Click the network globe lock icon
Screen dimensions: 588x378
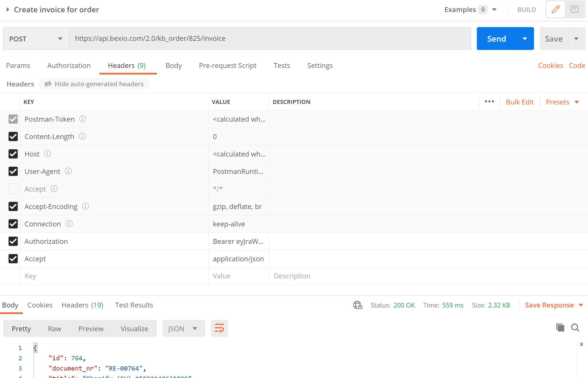(357, 305)
